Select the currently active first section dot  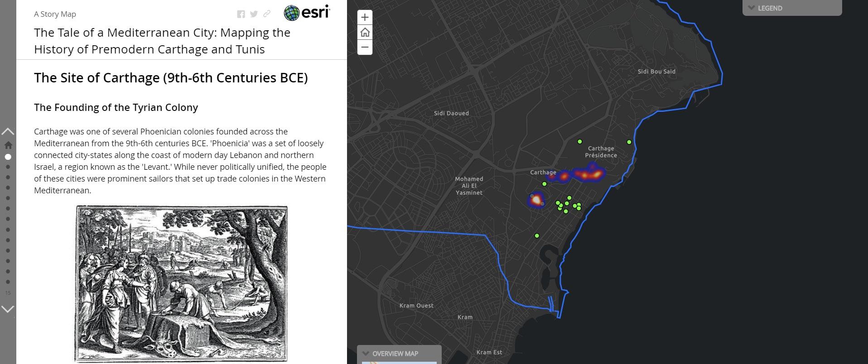[8, 157]
